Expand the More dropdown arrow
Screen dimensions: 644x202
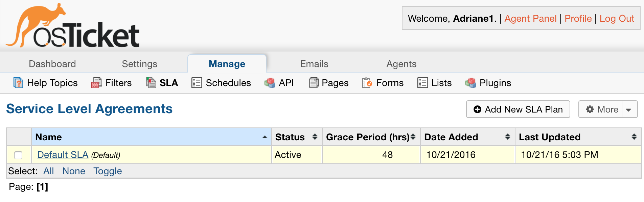[629, 109]
